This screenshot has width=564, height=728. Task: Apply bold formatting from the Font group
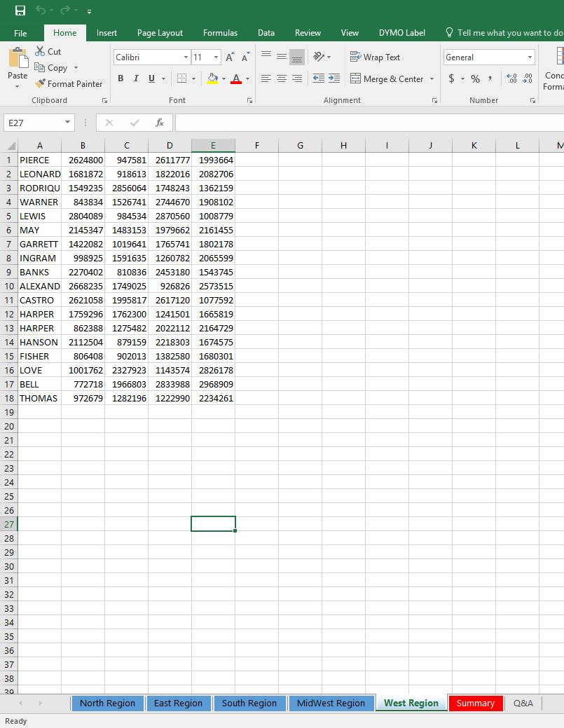pyautogui.click(x=120, y=78)
